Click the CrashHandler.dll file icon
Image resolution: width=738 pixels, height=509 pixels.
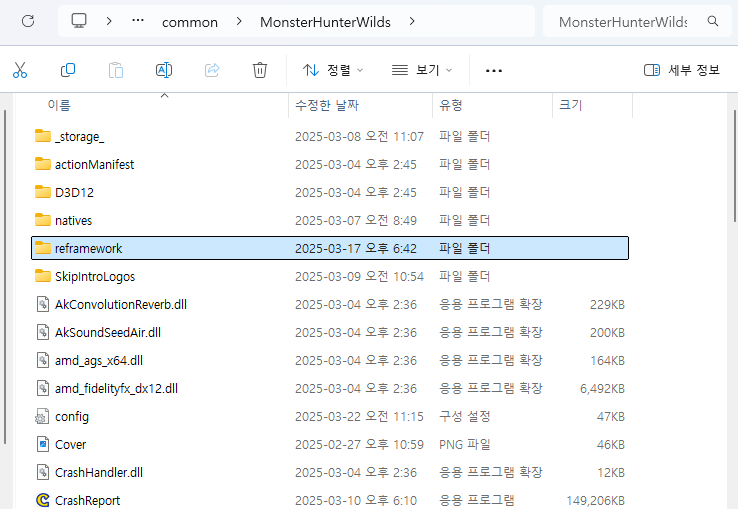pos(43,472)
